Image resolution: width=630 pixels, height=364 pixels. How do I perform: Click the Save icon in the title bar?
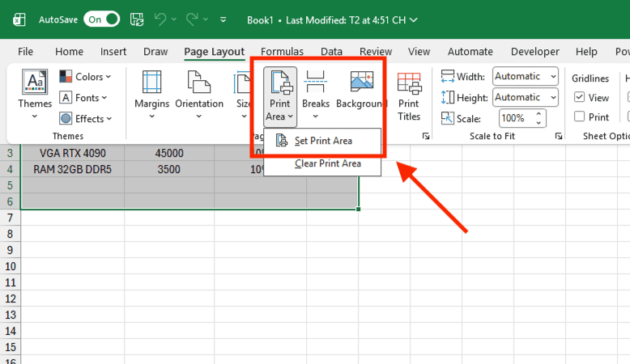coord(137,19)
